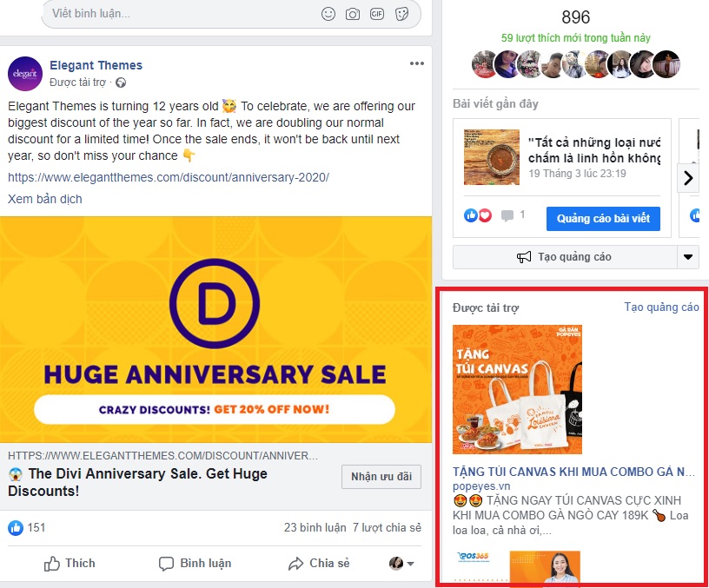Open the POS365 sponsored ad image

pos(516,566)
